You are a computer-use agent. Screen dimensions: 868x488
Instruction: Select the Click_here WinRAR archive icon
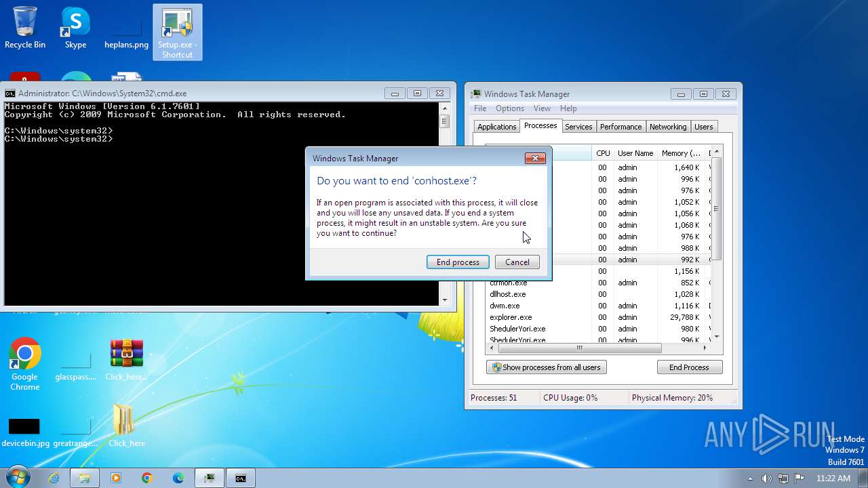(x=126, y=360)
